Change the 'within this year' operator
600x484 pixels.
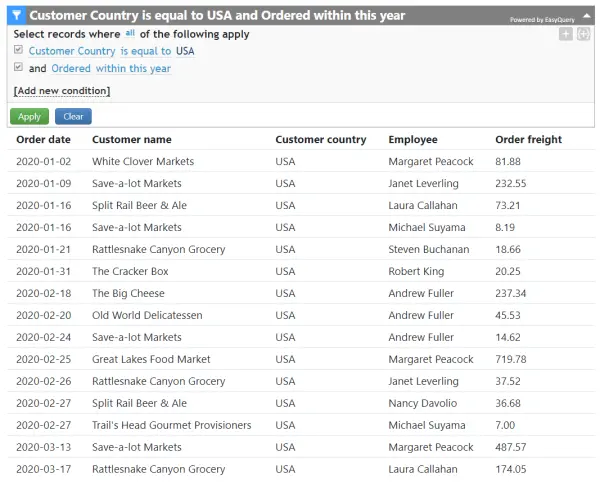(133, 69)
